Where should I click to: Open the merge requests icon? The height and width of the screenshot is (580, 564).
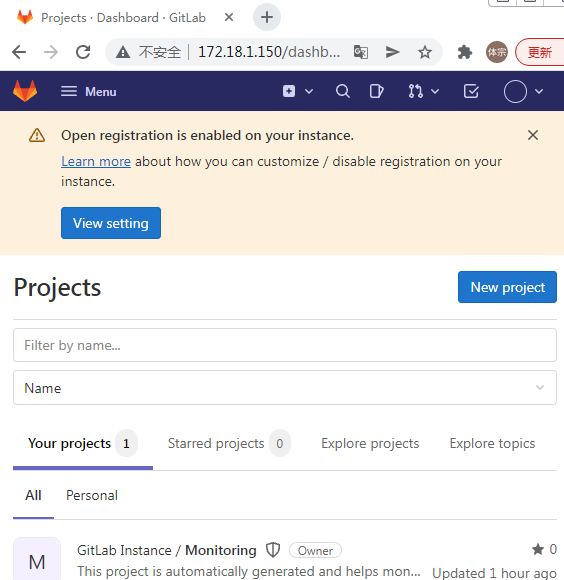415,91
